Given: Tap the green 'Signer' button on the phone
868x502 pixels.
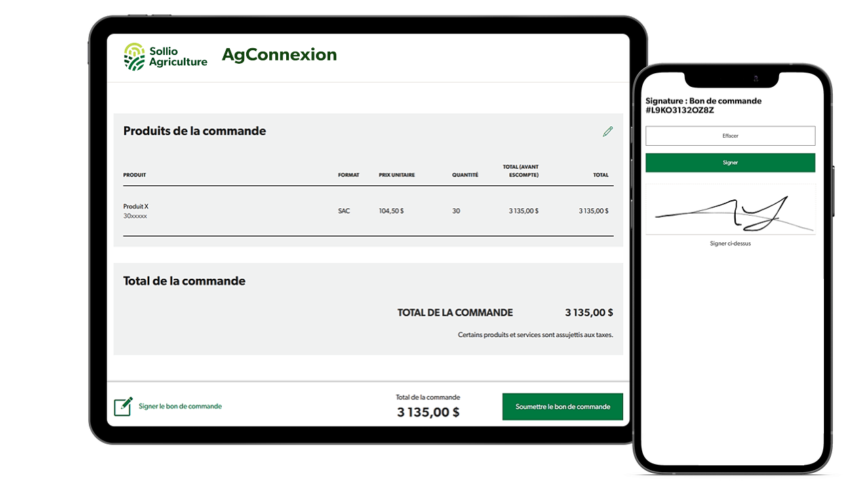Looking at the screenshot, I should pos(730,163).
